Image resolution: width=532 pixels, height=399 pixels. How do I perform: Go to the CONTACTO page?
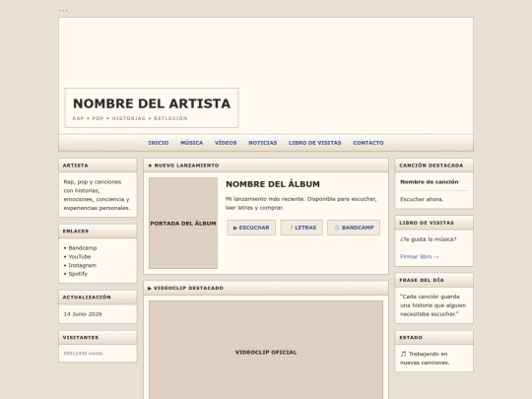pyautogui.click(x=368, y=143)
